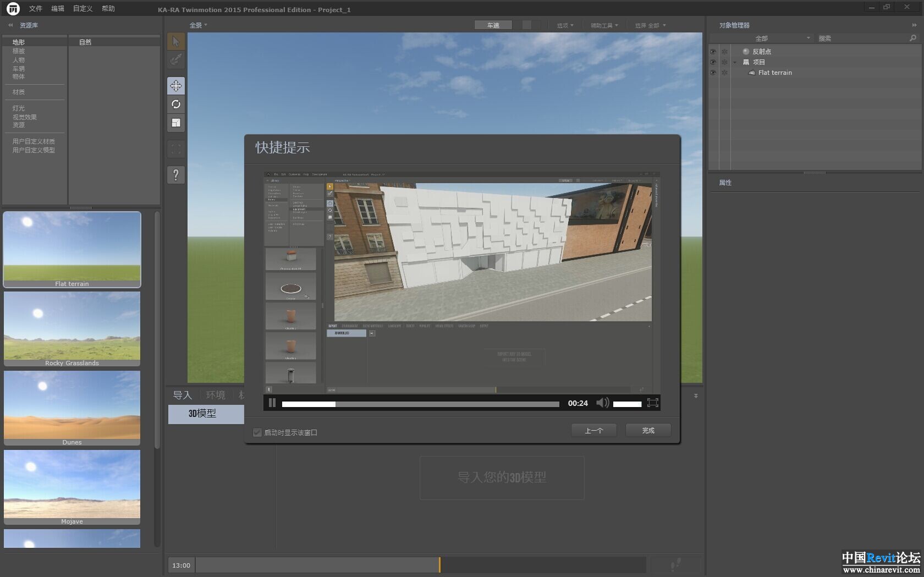The width and height of the screenshot is (924, 577).
Task: Switch to the 环境 tab
Action: tap(216, 395)
